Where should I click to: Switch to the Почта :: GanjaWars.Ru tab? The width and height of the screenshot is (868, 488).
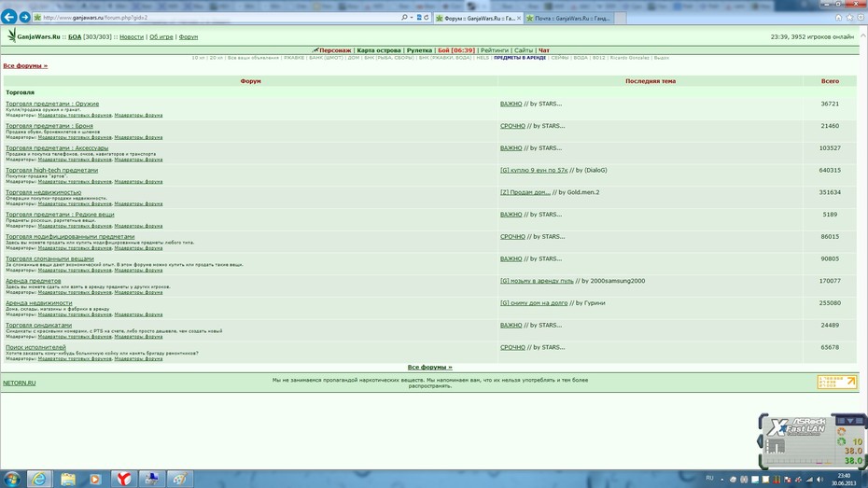coord(568,19)
